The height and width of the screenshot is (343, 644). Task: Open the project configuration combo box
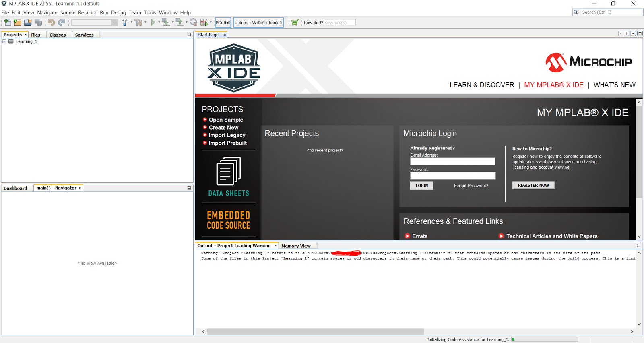pos(95,23)
